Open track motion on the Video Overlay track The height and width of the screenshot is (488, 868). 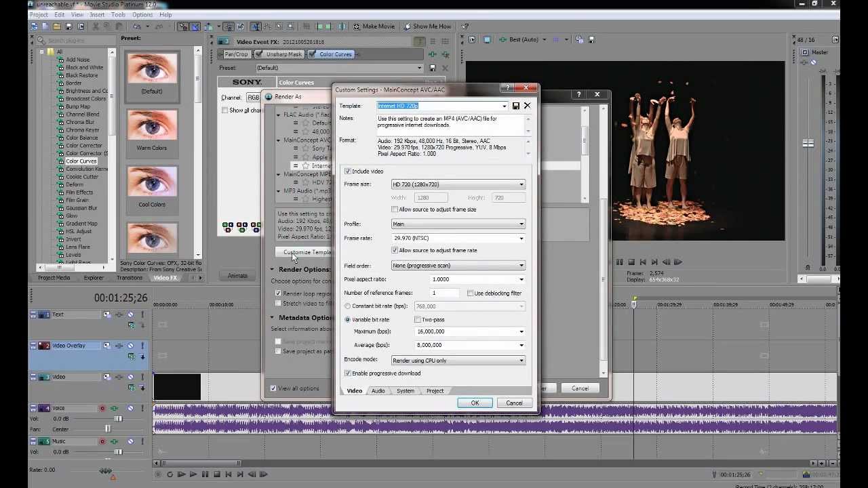(x=107, y=346)
